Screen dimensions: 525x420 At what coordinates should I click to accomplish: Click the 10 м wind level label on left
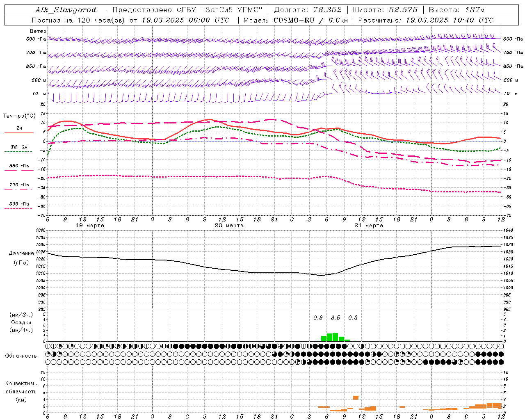point(40,94)
